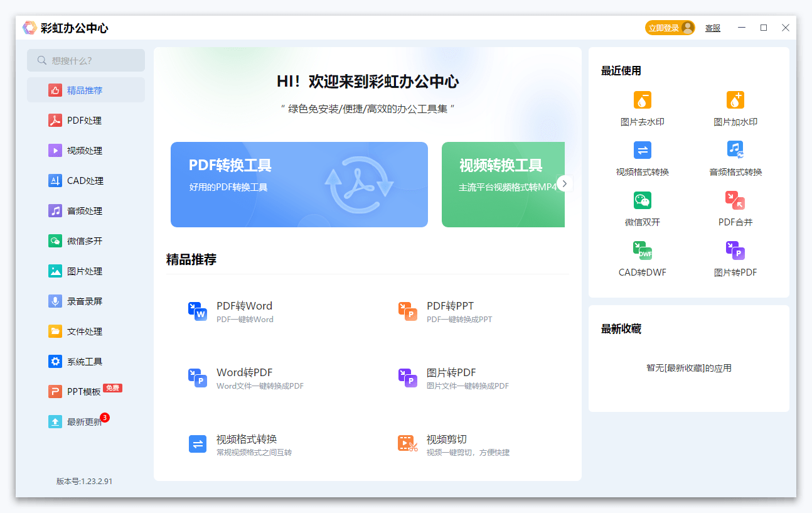
Task: Select the PDF处理 sidebar label
Action: tap(84, 121)
